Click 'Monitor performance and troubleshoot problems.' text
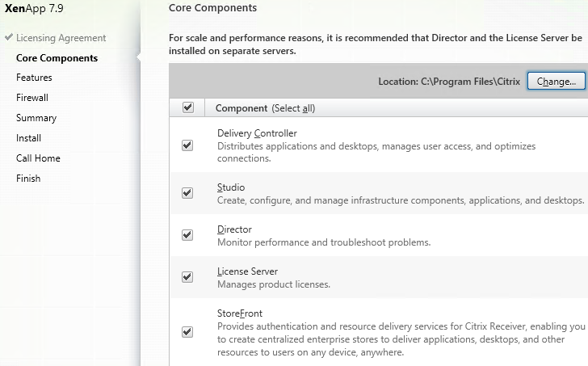Screen dimensions: 588x366 (x=324, y=242)
